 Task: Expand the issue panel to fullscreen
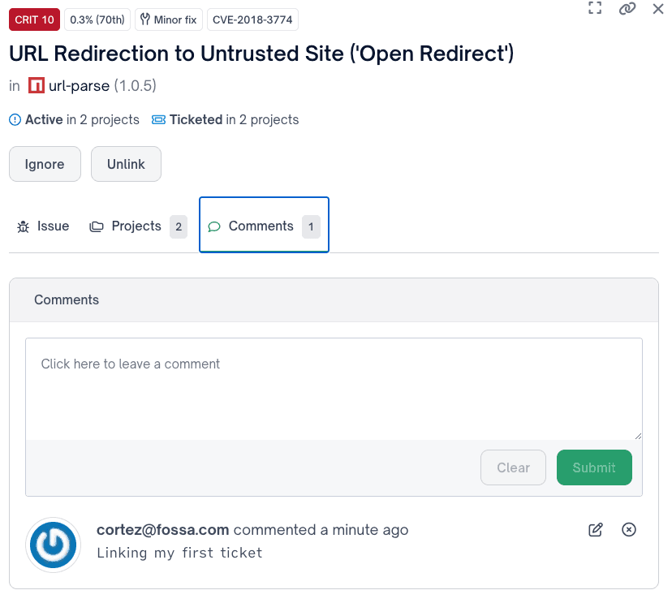point(595,8)
